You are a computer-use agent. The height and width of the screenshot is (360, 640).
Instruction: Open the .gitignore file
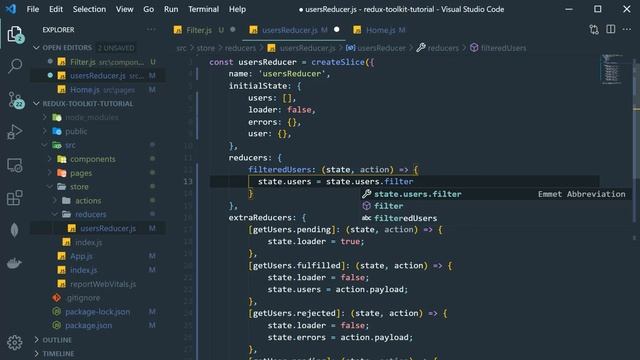83,298
